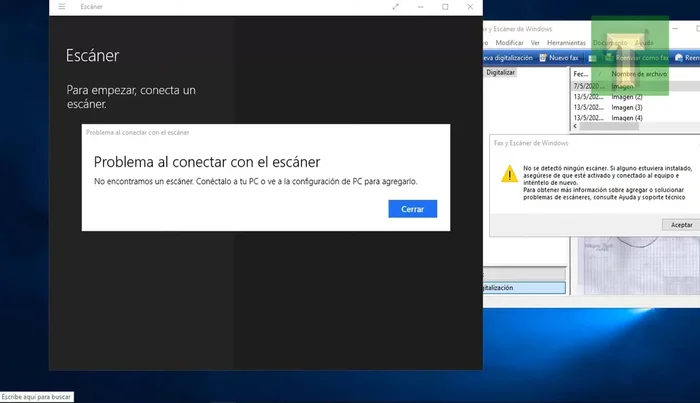
Task: Open the hamburger menu in Escáner app
Action: (62, 7)
